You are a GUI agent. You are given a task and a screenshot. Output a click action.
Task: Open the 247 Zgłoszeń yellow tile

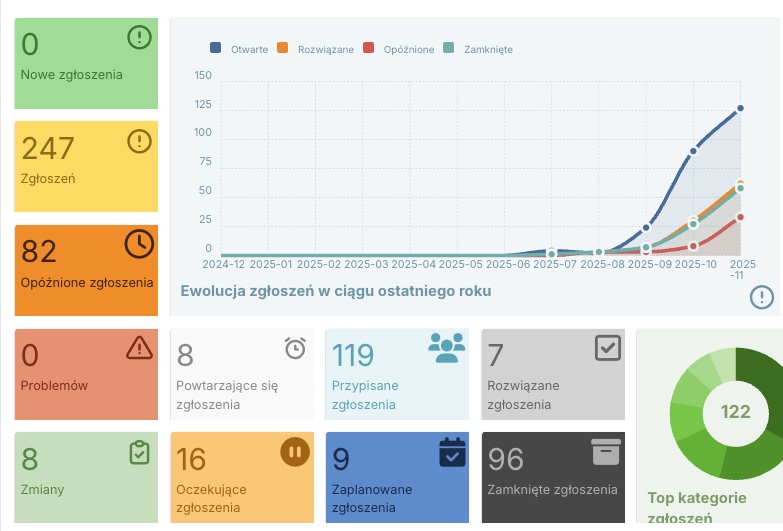[86, 166]
